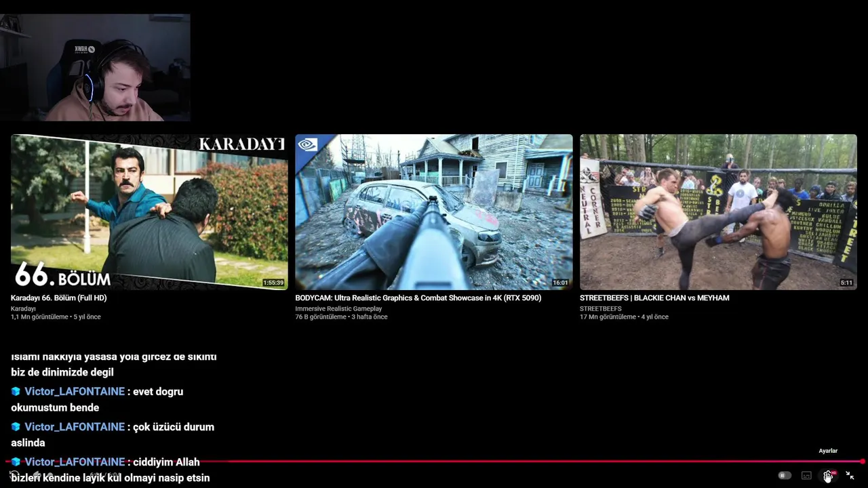Open the BODYCAM Ultra Realistic Graphics thumbnail
The image size is (868, 488).
pyautogui.click(x=434, y=212)
